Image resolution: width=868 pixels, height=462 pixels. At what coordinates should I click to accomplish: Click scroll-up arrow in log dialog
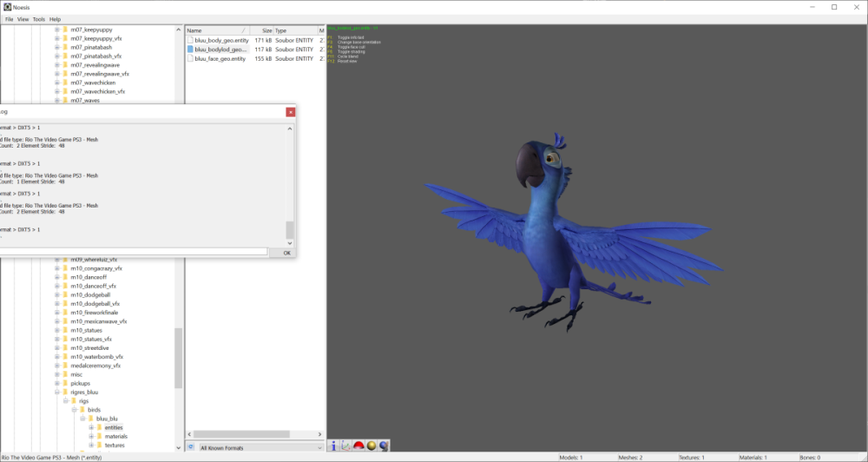click(x=290, y=129)
